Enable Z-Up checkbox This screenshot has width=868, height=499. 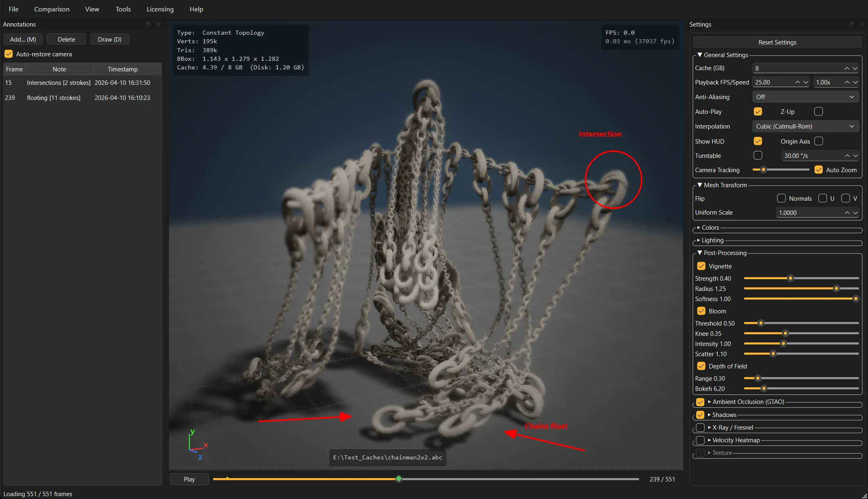click(818, 111)
